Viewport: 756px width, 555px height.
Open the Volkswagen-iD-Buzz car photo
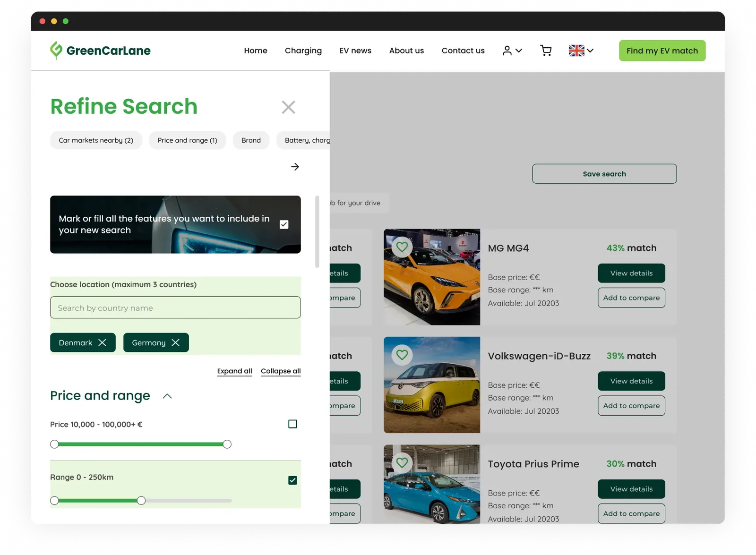432,385
